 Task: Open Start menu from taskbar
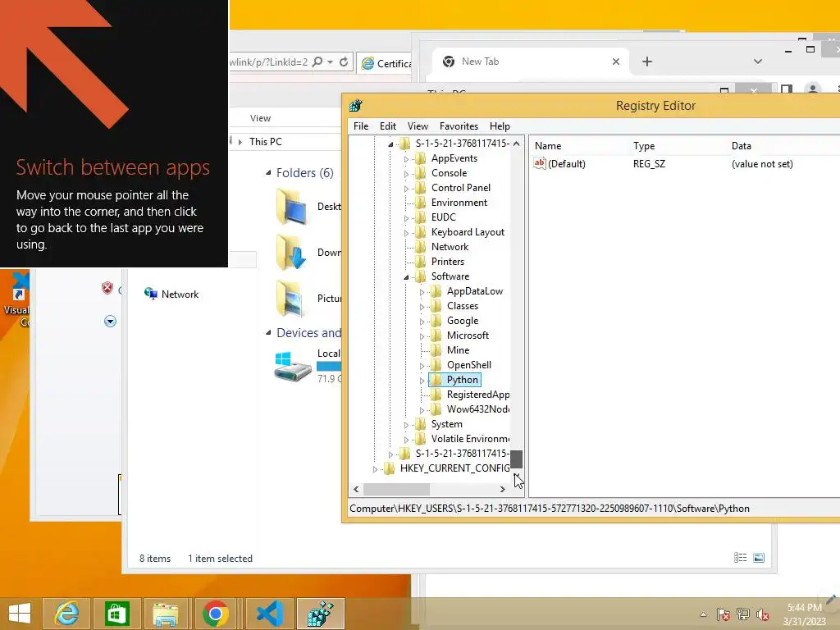(x=20, y=614)
